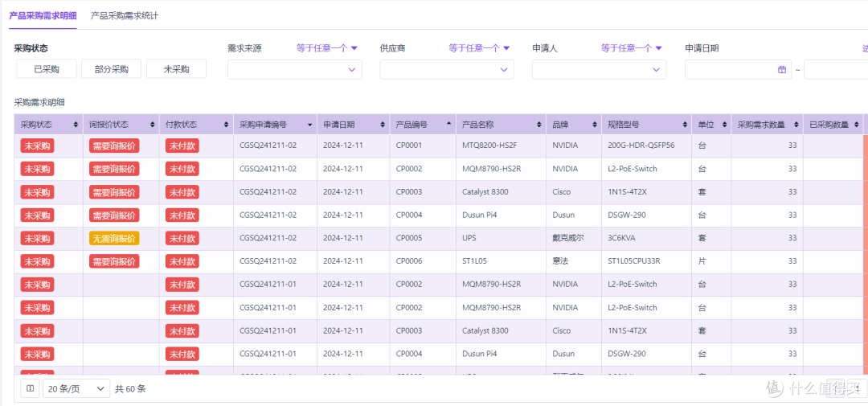Screen dimensions: 868x406
Task: Click 未付款 tag in ST1L05 row
Action: [x=182, y=260]
